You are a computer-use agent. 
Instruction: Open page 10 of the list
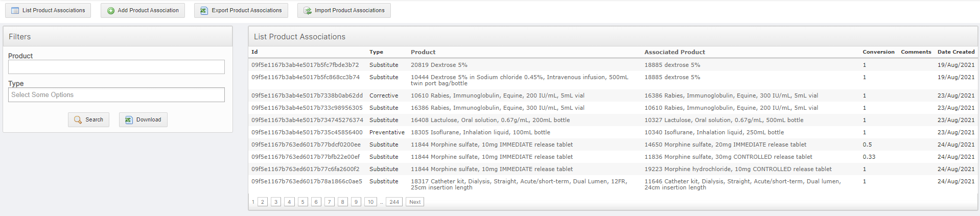[x=370, y=202]
